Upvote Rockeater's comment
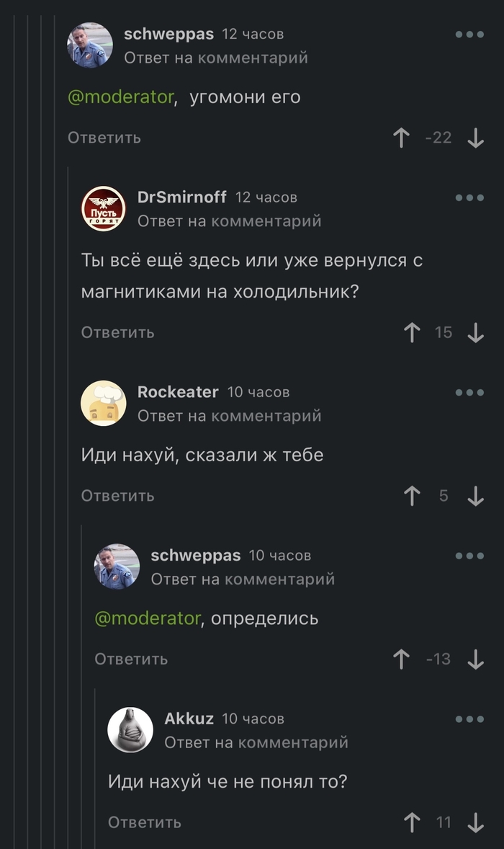The width and height of the screenshot is (504, 849). pyautogui.click(x=412, y=496)
